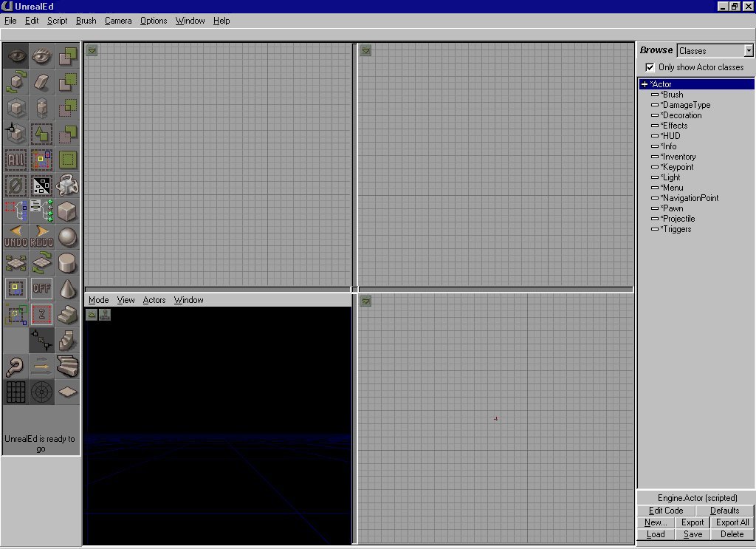The image size is (756, 549).
Task: Click the New... class button
Action: point(656,522)
